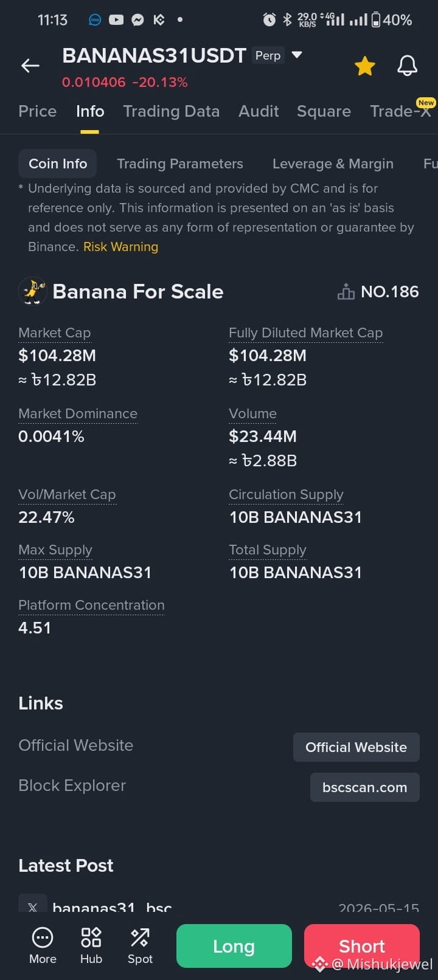This screenshot has width=438, height=980.
Task: Select the Audit tab
Action: coord(259,111)
